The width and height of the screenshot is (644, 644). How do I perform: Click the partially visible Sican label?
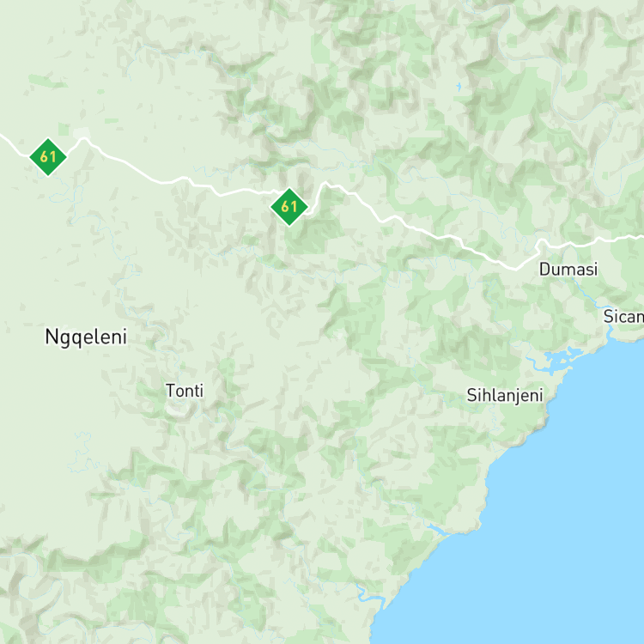click(x=623, y=316)
